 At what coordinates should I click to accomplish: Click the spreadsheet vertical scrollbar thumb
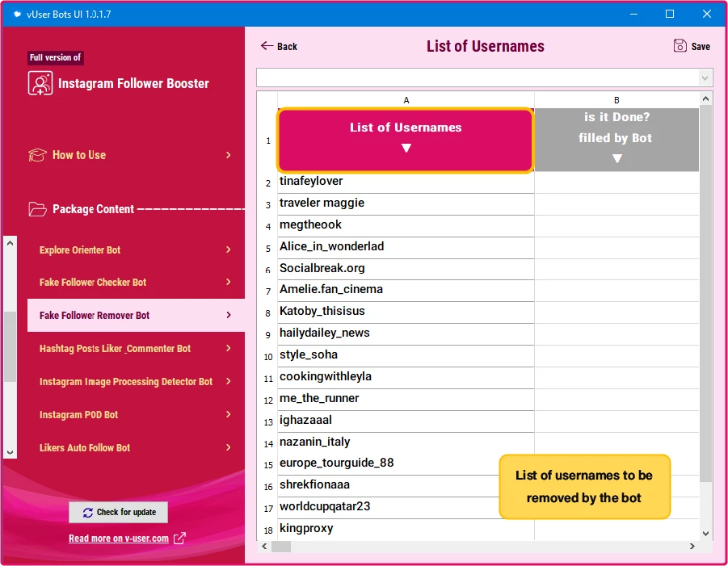click(x=705, y=293)
